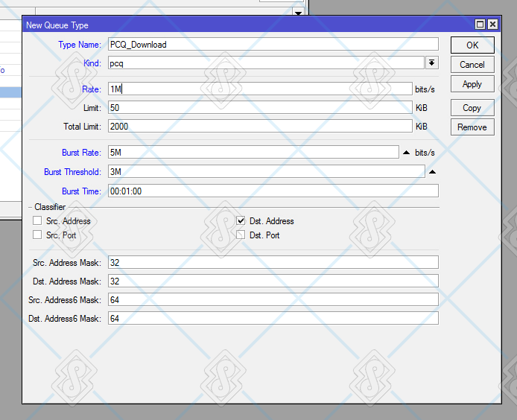The width and height of the screenshot is (517, 420).
Task: Open dropdown arrow in background window
Action: [299, 13]
